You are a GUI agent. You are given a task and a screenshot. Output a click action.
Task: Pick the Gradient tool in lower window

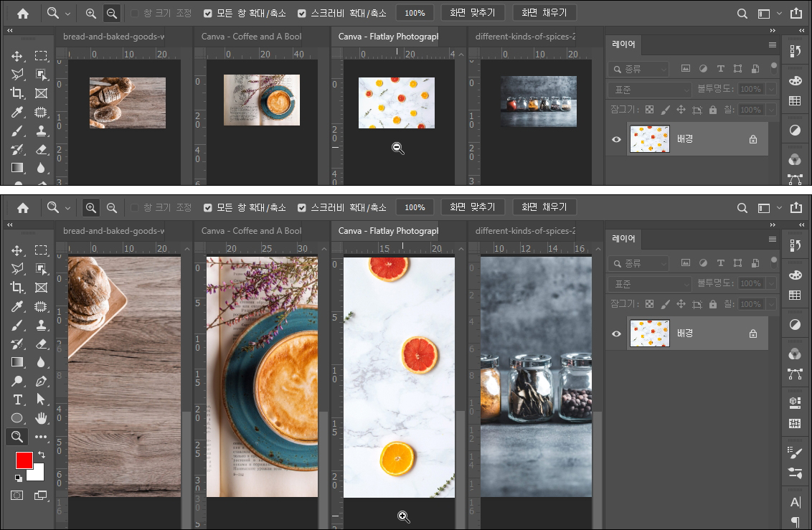(17, 362)
